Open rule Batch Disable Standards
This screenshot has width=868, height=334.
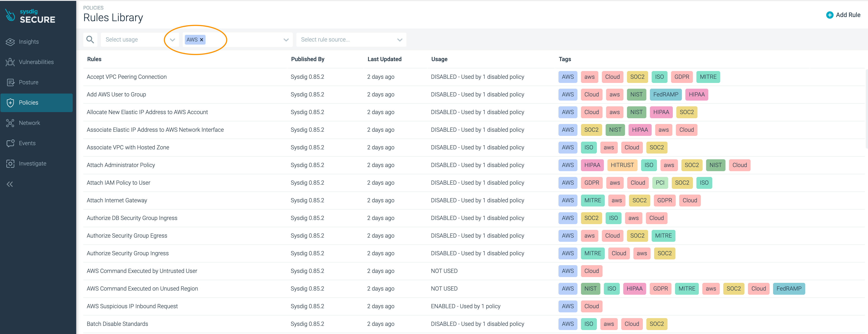[117, 324]
